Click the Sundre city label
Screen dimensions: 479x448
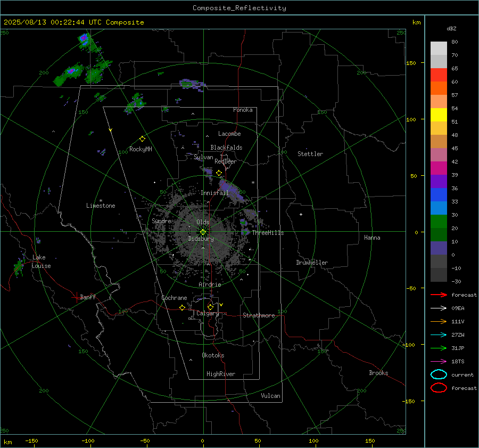[161, 221]
